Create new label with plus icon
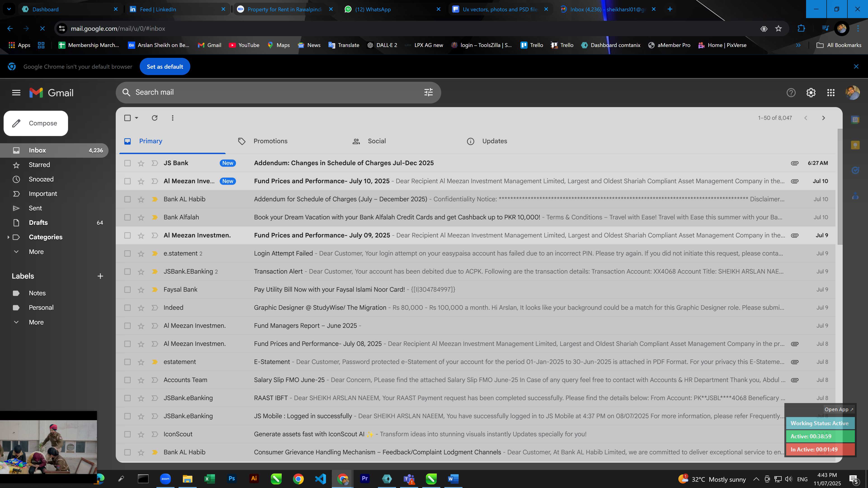This screenshot has width=868, height=488. pos(100,276)
